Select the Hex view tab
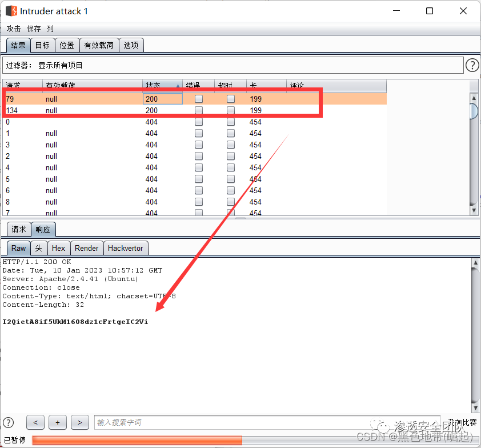The image size is (481, 448). click(x=58, y=248)
